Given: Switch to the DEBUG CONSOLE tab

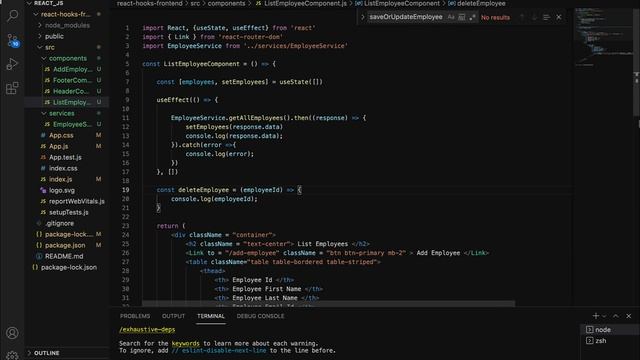Looking at the screenshot, I should pos(260,316).
